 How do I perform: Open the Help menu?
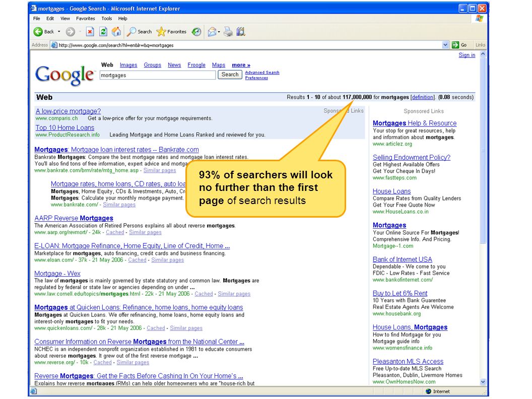click(x=122, y=18)
